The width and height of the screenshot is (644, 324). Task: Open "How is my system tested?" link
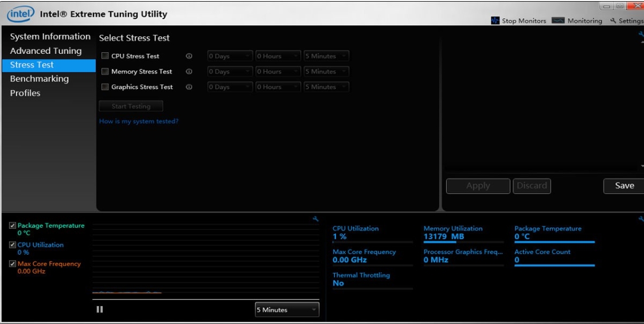139,122
